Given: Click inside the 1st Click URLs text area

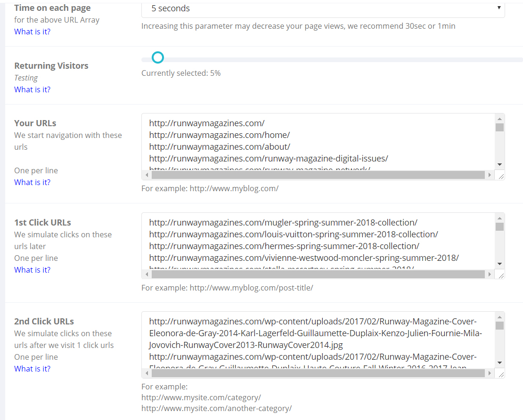Looking at the screenshot, I should coord(318,240).
